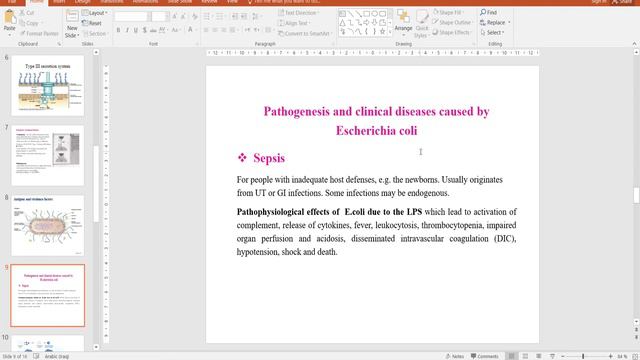Screen dimensions: 640x360
Task: Open the Section dropdown
Action: coord(95,33)
